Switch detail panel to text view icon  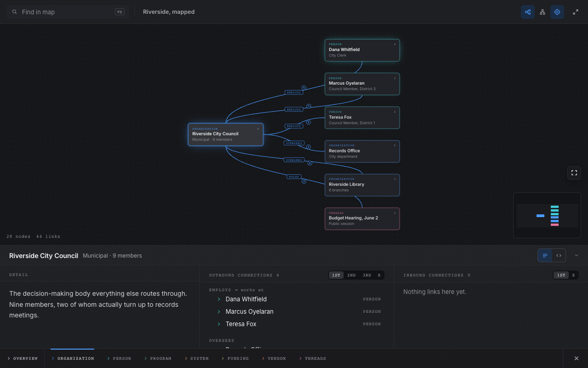point(545,255)
